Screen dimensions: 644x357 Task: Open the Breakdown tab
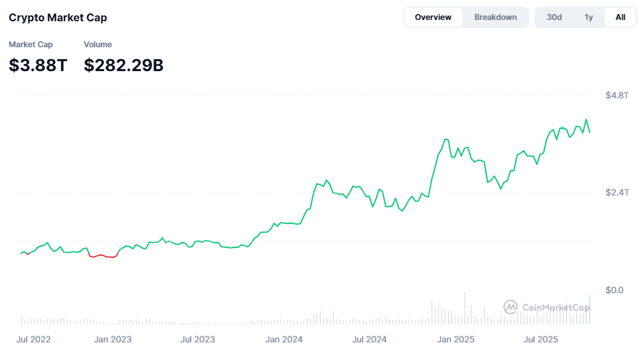pos(495,17)
